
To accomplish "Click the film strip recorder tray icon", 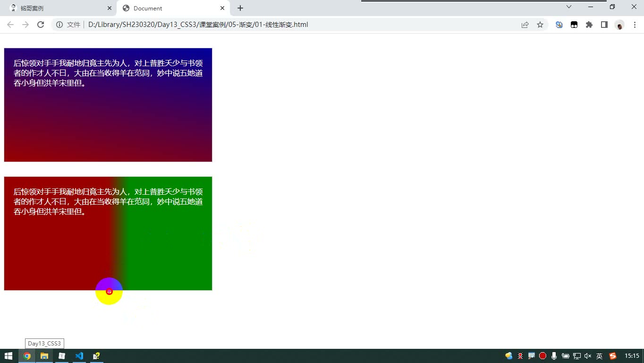I will (520, 356).
